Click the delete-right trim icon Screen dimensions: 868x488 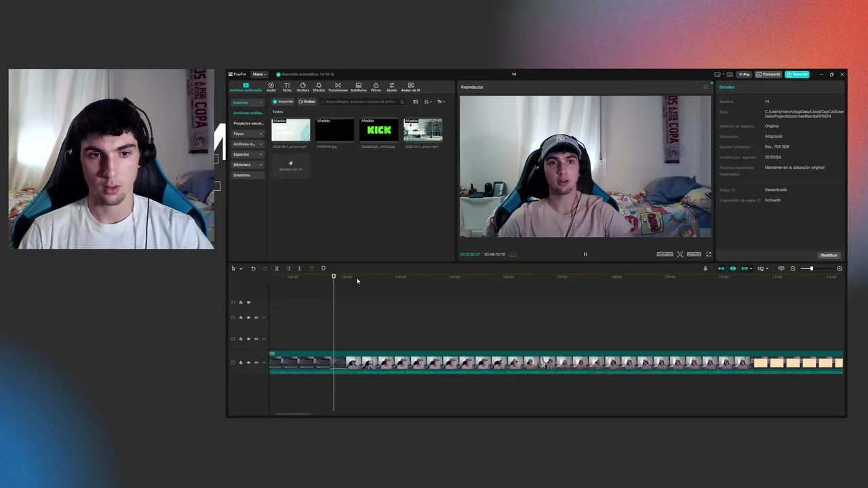(x=300, y=268)
